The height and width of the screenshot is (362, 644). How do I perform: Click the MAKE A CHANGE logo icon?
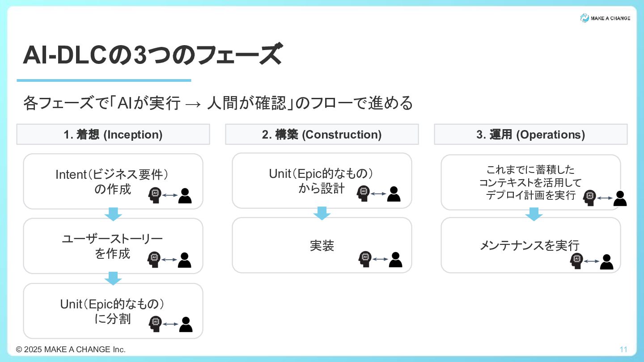coord(585,18)
